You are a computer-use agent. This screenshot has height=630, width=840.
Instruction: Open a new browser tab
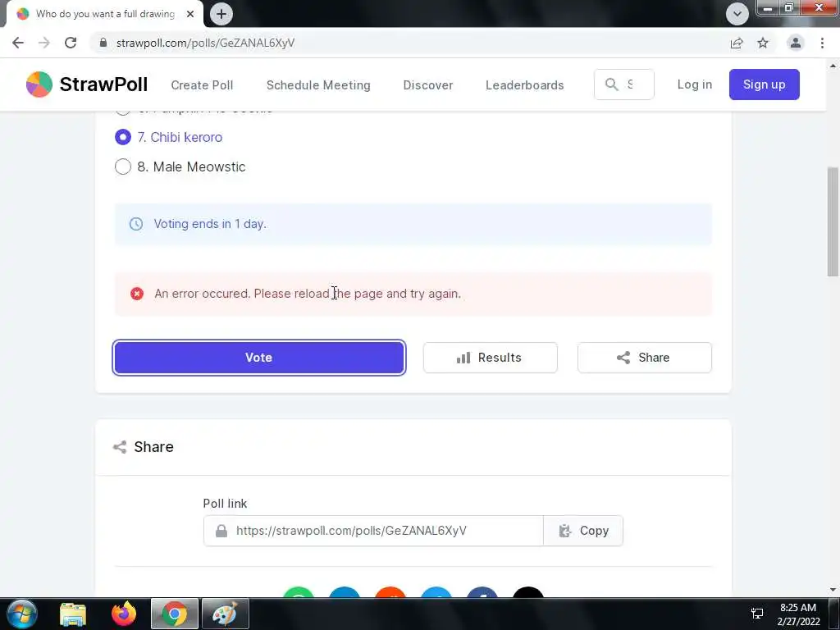(x=221, y=14)
